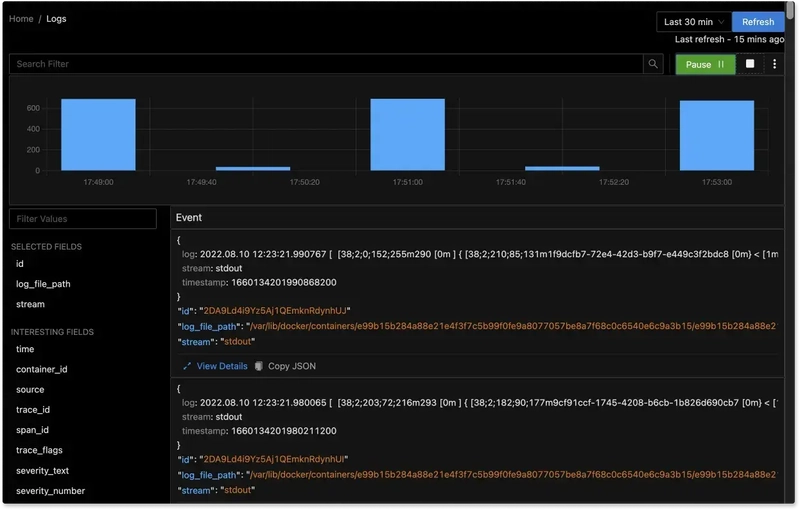The image size is (800, 510).
Task: Click the Event column header
Action: (189, 218)
